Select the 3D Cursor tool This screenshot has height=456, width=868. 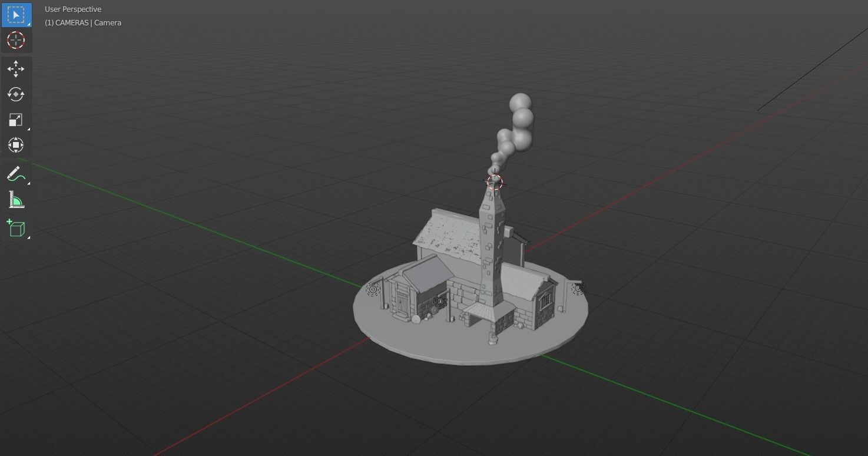pos(16,40)
